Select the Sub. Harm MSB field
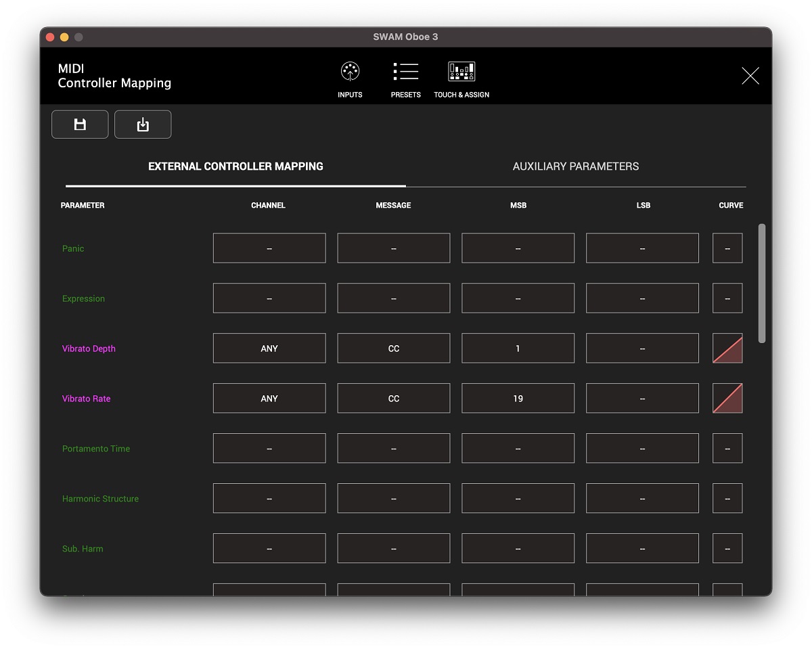 click(x=518, y=549)
